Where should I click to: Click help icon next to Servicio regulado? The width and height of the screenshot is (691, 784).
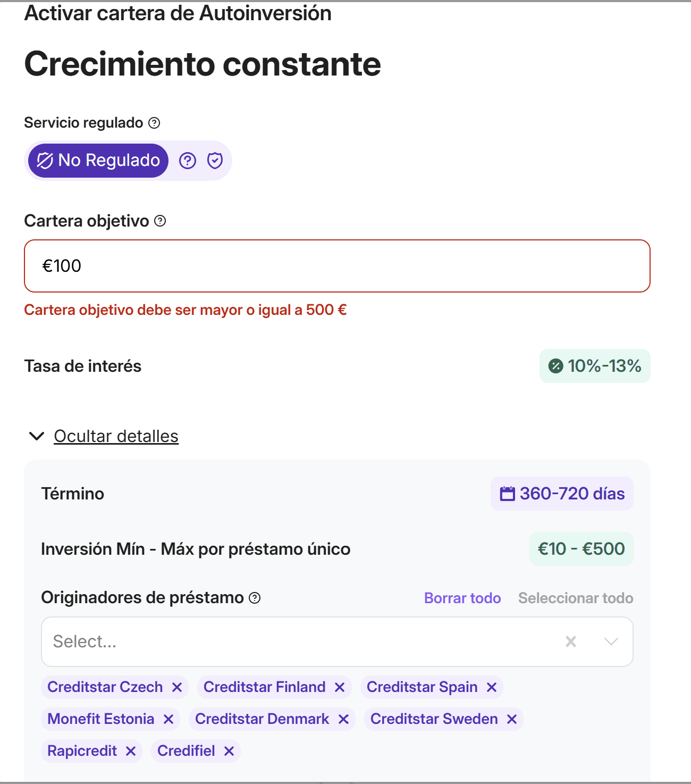[x=154, y=123]
